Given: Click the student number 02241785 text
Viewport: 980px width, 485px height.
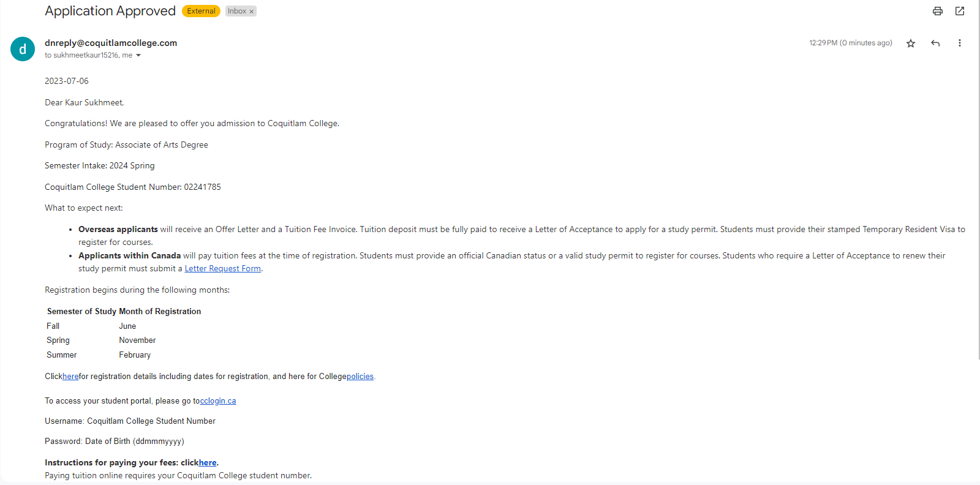Looking at the screenshot, I should 203,187.
